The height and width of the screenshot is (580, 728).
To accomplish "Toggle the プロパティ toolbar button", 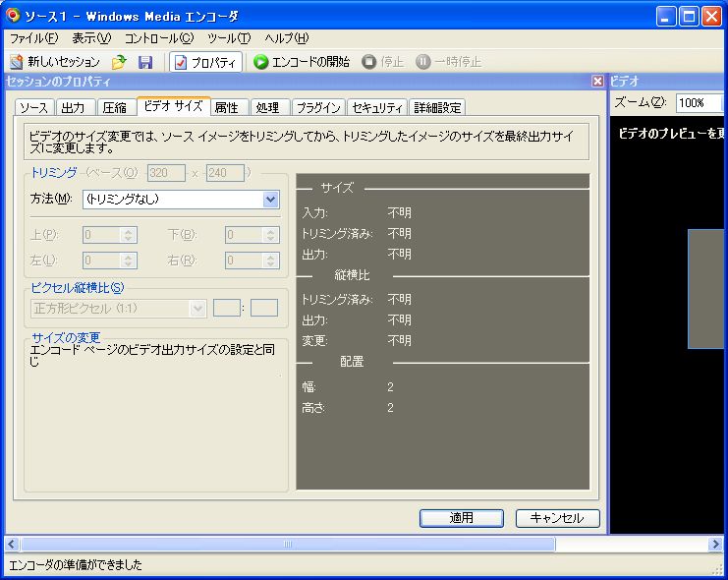I will tap(206, 62).
